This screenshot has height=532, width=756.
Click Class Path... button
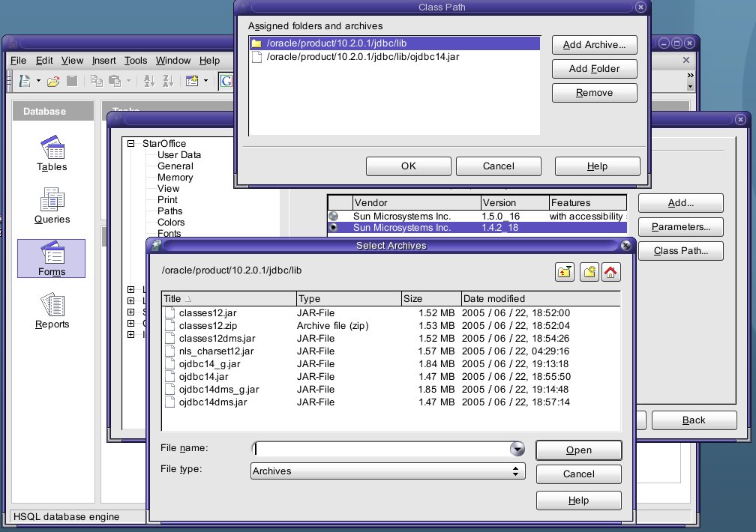click(681, 251)
